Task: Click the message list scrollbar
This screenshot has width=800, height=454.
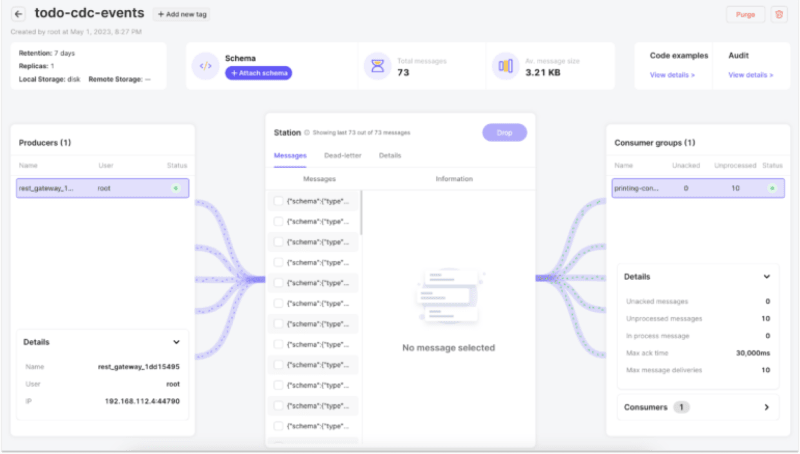Action: coord(361,213)
